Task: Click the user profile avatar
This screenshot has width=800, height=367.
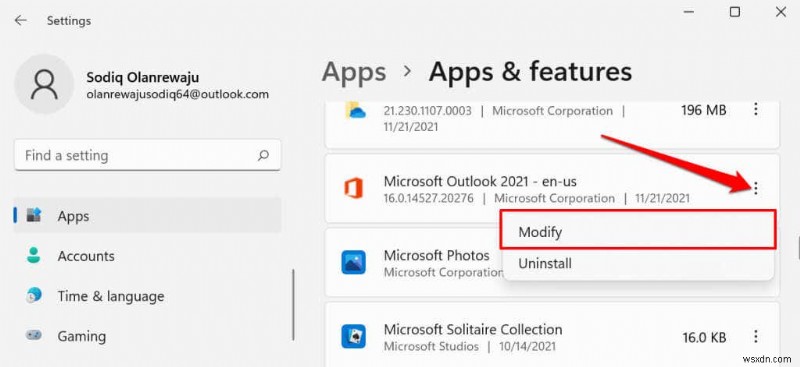Action: [x=44, y=84]
